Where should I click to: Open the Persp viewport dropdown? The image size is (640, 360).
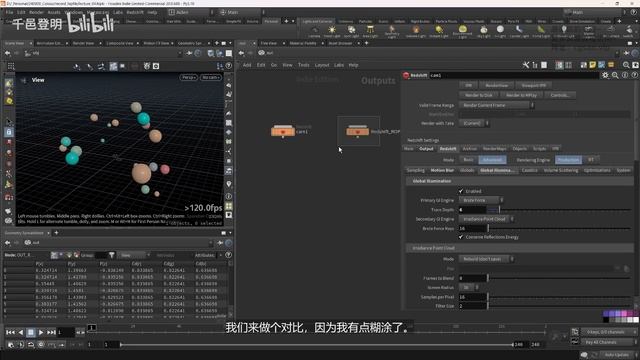pyautogui.click(x=189, y=77)
